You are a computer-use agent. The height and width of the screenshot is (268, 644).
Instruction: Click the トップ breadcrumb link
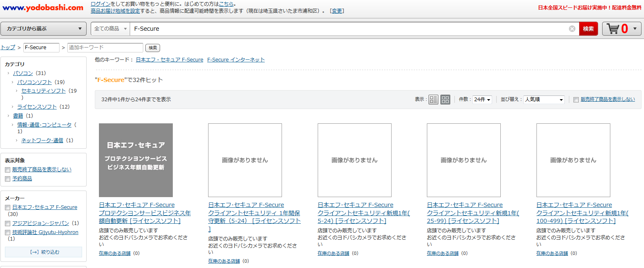point(8,48)
